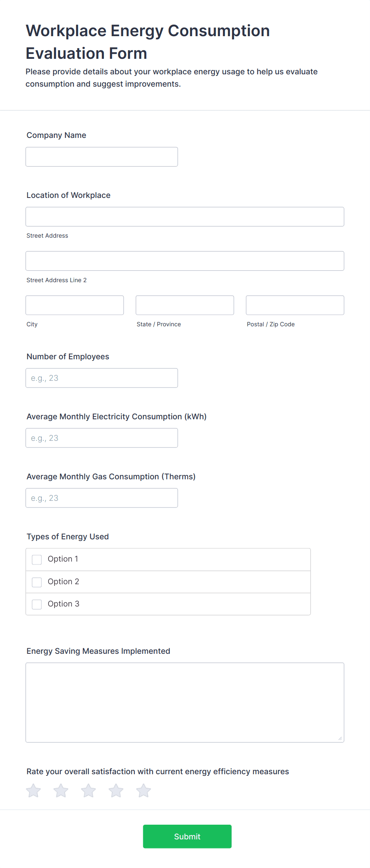Select the Street Address Line 2 field
This screenshot has height=868, width=370.
pos(185,261)
